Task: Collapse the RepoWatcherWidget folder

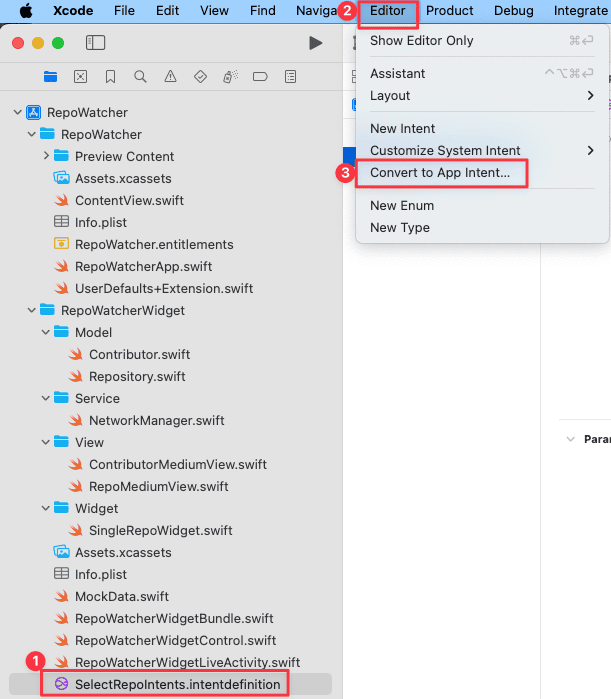Action: 32,310
